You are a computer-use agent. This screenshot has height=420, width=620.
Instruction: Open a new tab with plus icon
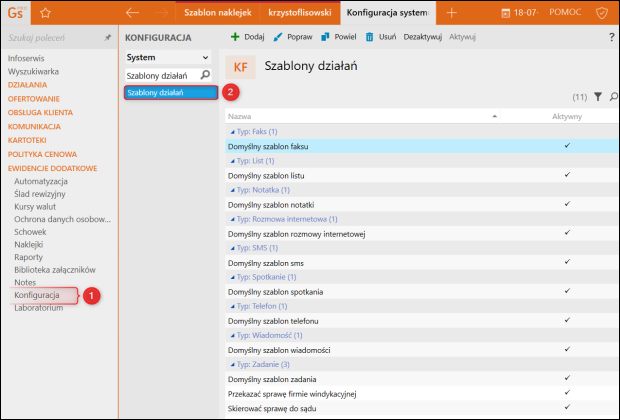coord(452,12)
